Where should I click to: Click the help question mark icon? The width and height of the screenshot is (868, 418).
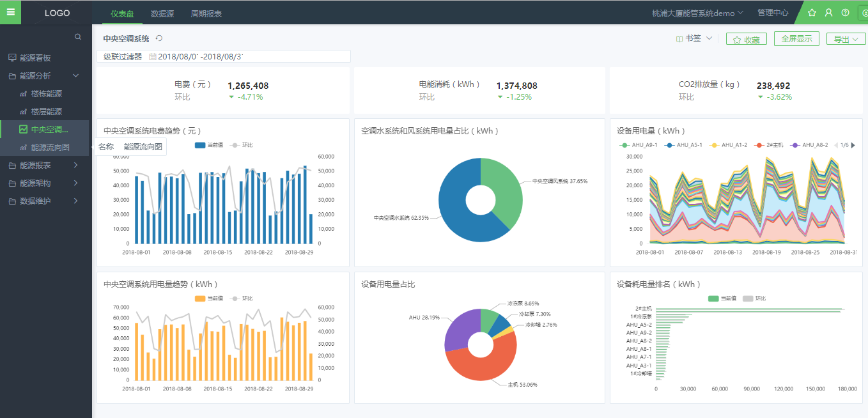(845, 13)
